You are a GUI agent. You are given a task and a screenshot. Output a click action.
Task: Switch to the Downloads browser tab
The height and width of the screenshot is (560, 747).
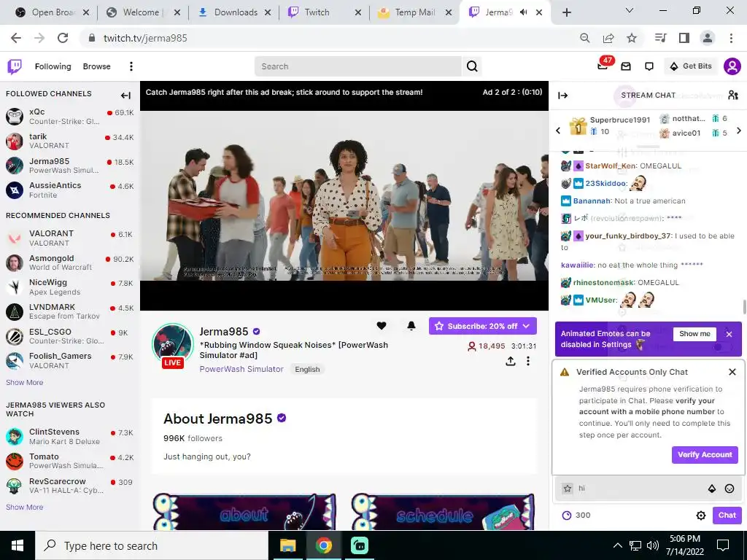click(x=235, y=12)
